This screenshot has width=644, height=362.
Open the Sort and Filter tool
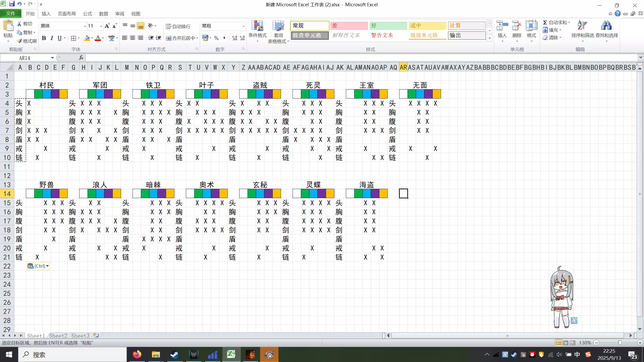tap(582, 26)
